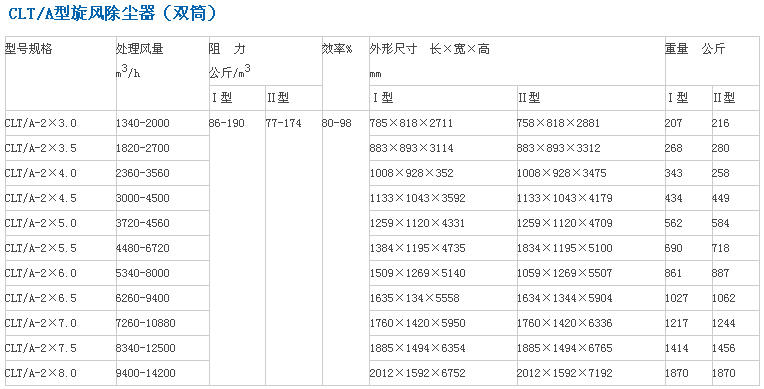The height and width of the screenshot is (389, 764).
Task: Click the CLT/A型旋风除尘器 (双筒) title
Action: click(x=113, y=14)
